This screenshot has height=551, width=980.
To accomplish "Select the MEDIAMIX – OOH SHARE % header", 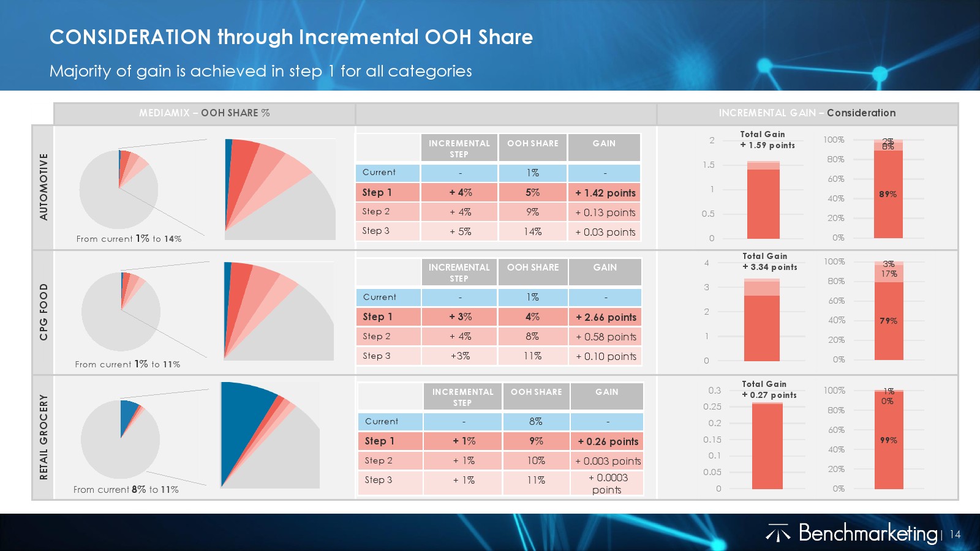I will coord(204,113).
